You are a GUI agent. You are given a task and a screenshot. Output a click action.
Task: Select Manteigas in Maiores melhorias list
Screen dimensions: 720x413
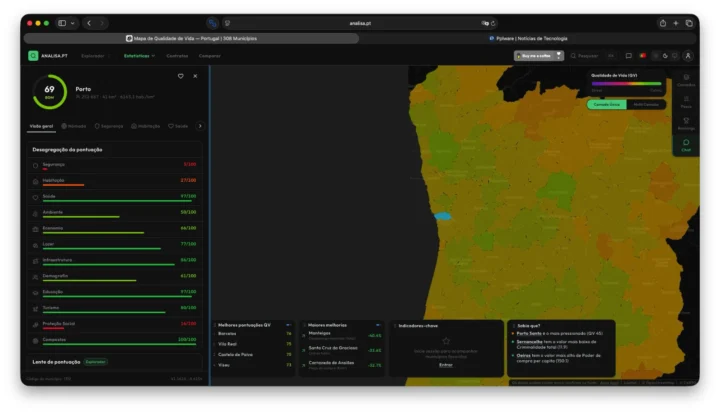[x=343, y=335]
